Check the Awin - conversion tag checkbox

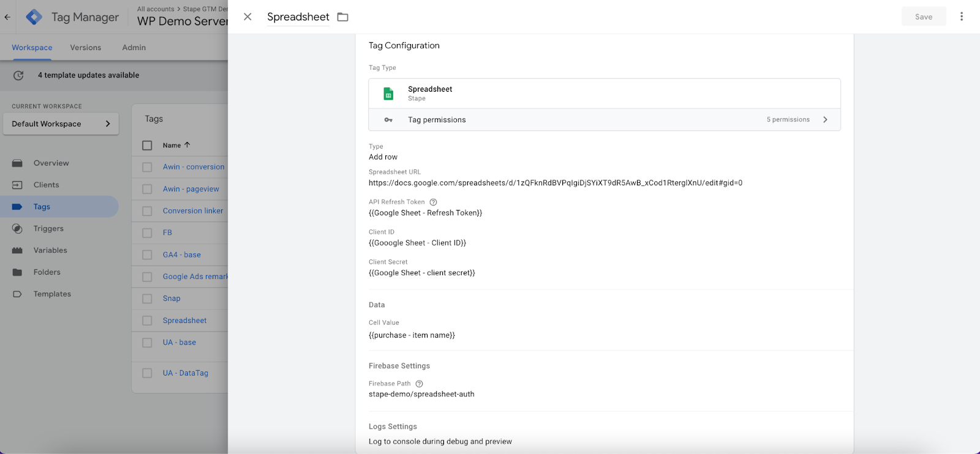pos(147,167)
